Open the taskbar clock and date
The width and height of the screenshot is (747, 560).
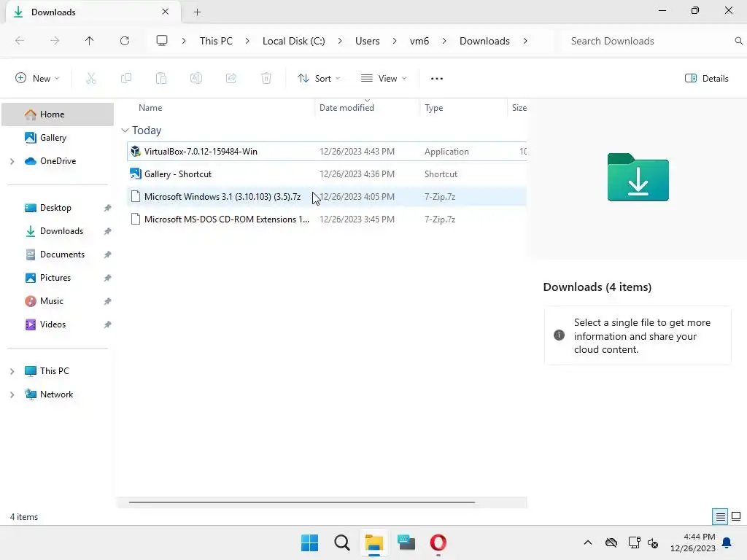pyautogui.click(x=693, y=542)
